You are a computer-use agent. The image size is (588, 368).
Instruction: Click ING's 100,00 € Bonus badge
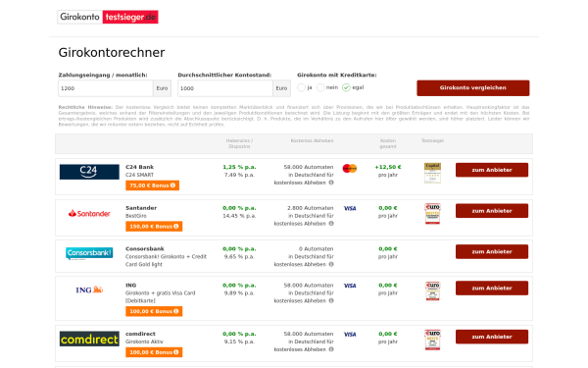pos(154,311)
